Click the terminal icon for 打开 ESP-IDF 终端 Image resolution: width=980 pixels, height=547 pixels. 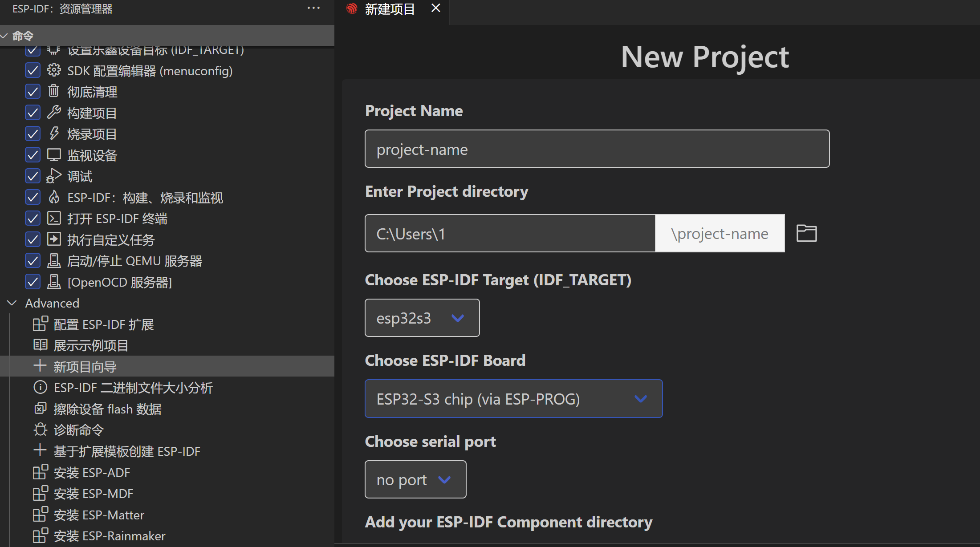coord(54,218)
